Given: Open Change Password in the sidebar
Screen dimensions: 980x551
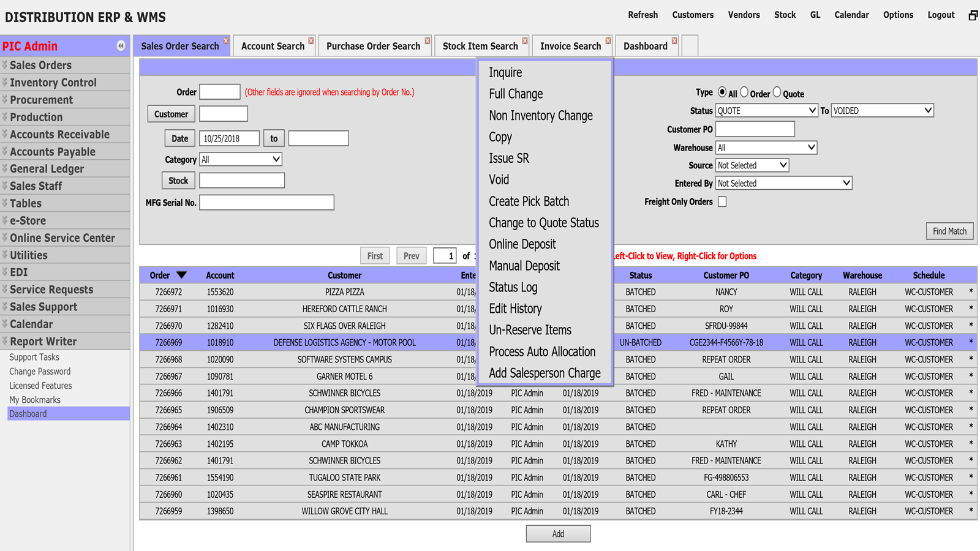Looking at the screenshot, I should pyautogui.click(x=40, y=372).
